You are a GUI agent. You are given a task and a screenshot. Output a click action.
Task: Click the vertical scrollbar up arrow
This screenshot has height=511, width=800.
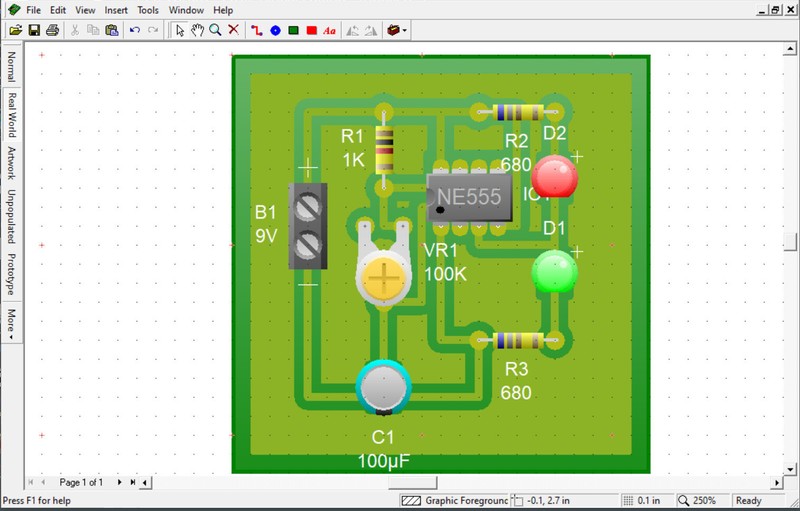point(790,49)
